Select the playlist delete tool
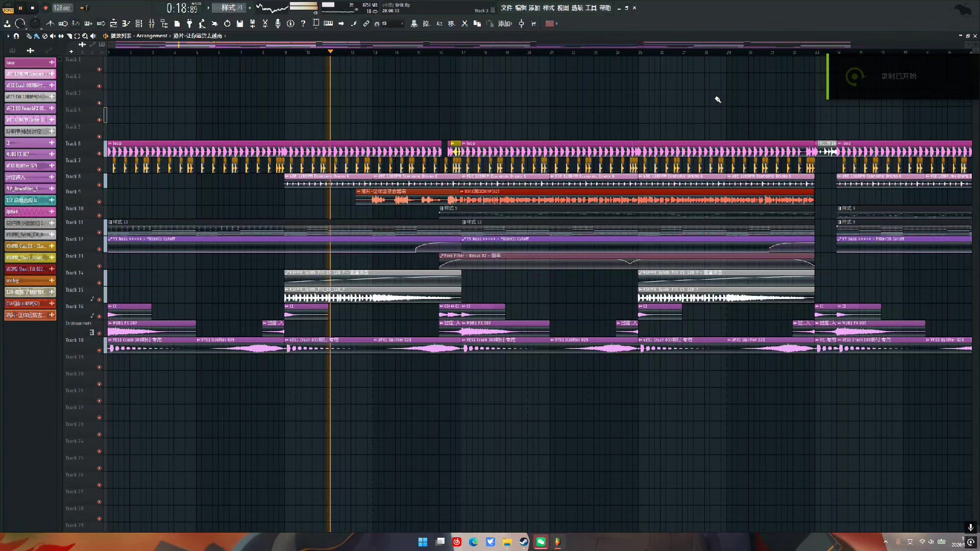The image size is (980, 551). tap(45, 36)
